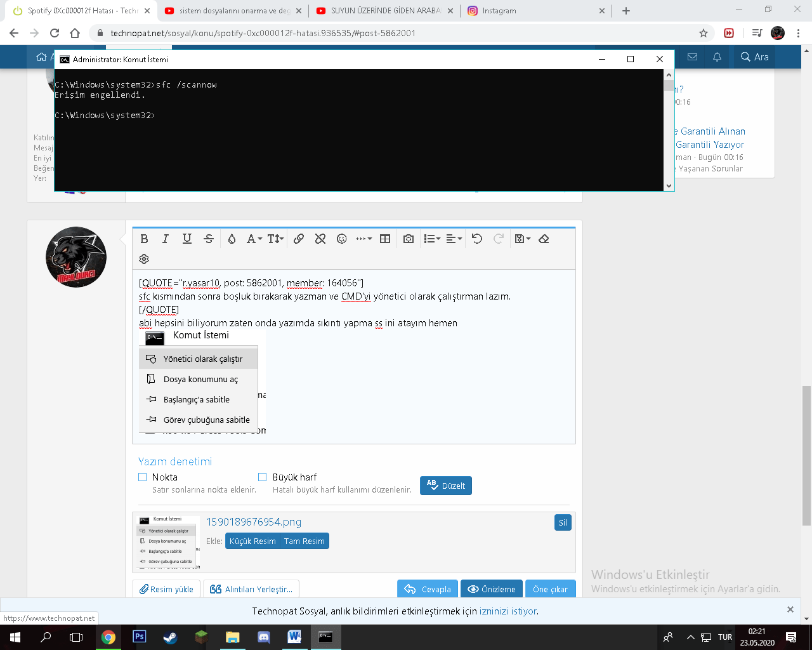Apply strikethrough formatting in the editor
Viewport: 812px width, 650px height.
tap(209, 239)
